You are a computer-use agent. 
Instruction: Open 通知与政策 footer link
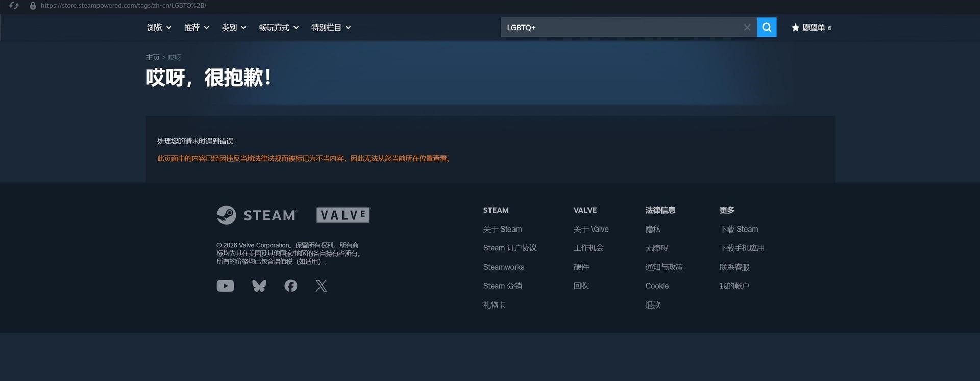[664, 267]
